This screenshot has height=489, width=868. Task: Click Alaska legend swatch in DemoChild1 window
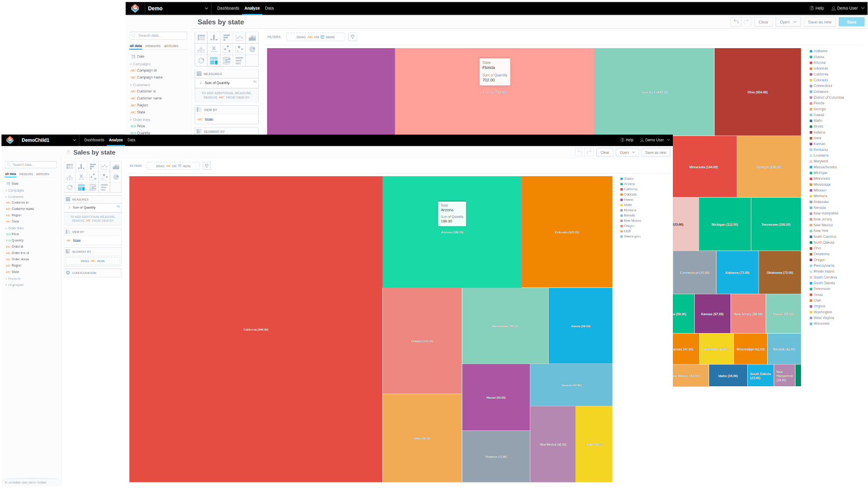point(622,179)
